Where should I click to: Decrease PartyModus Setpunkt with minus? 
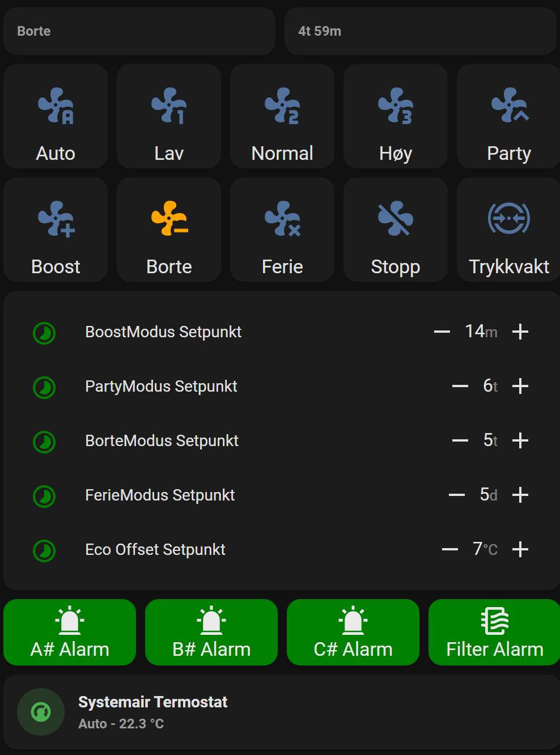pos(459,386)
